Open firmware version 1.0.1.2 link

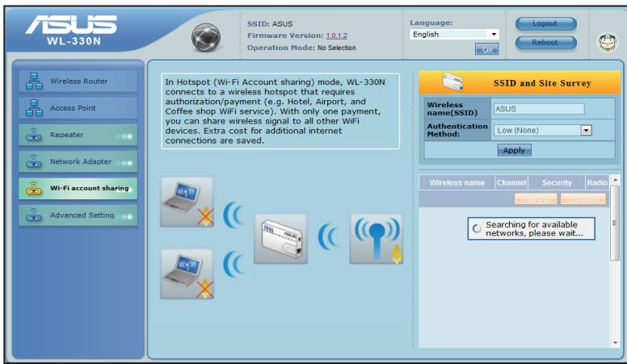(x=337, y=36)
